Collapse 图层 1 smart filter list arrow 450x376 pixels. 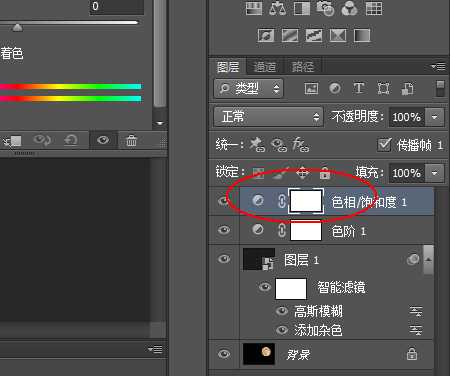[x=429, y=260]
